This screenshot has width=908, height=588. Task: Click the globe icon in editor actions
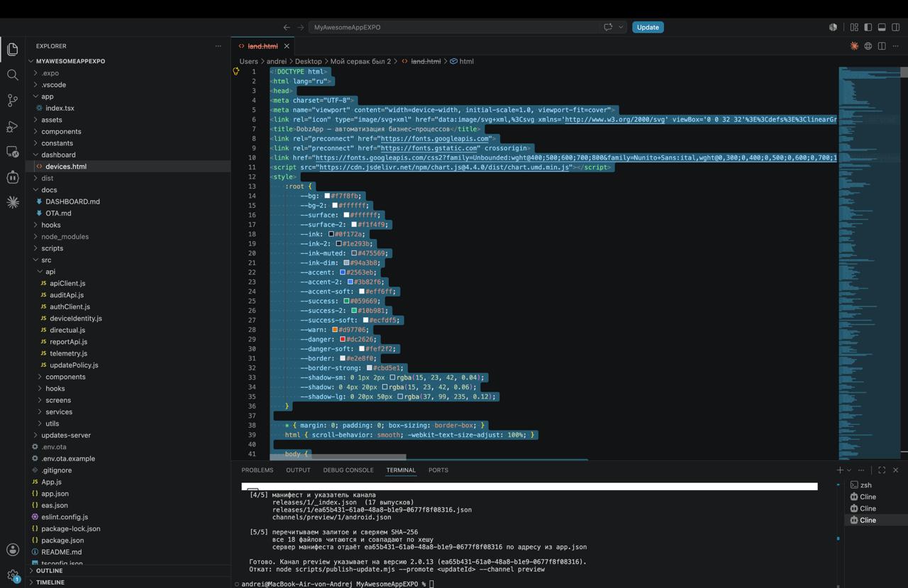click(868, 46)
